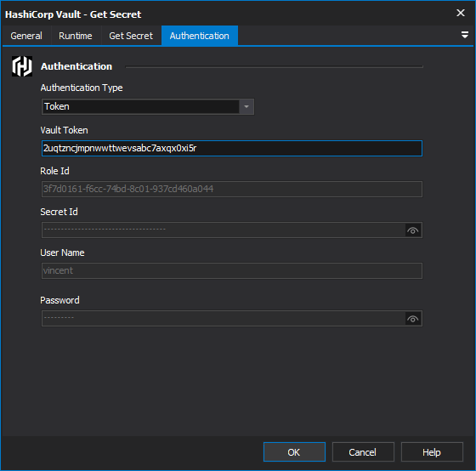476x471 pixels.
Task: Click the Authentication Type label
Action: click(82, 88)
